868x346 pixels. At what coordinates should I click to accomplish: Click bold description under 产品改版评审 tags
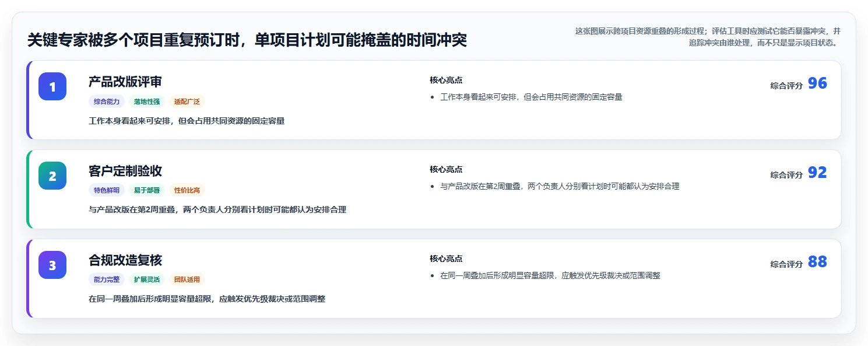pos(187,121)
